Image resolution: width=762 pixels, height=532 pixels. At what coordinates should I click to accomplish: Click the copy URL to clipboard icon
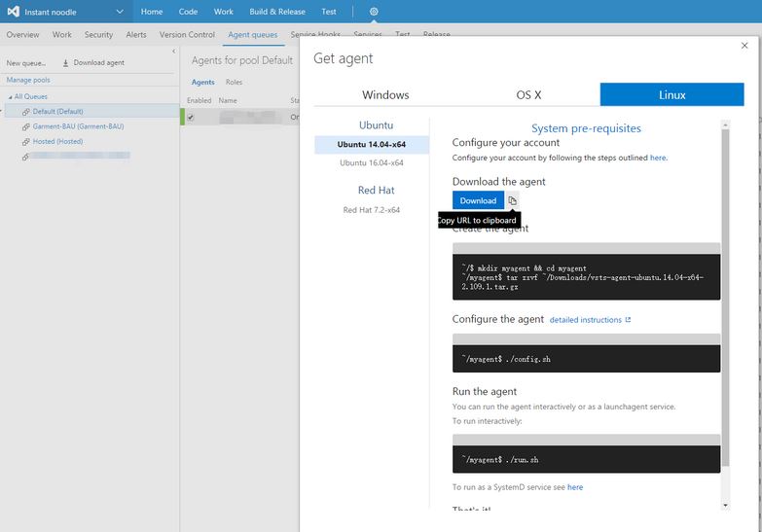512,200
